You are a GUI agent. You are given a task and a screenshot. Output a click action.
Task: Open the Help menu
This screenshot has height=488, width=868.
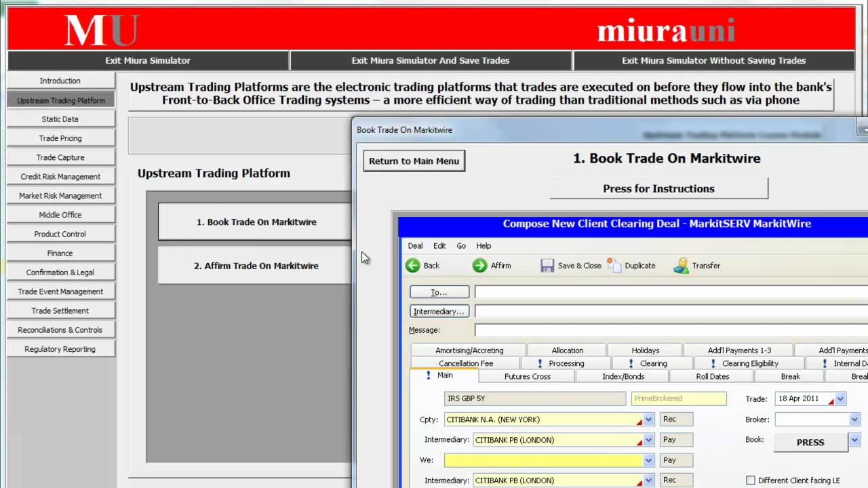[x=484, y=246]
